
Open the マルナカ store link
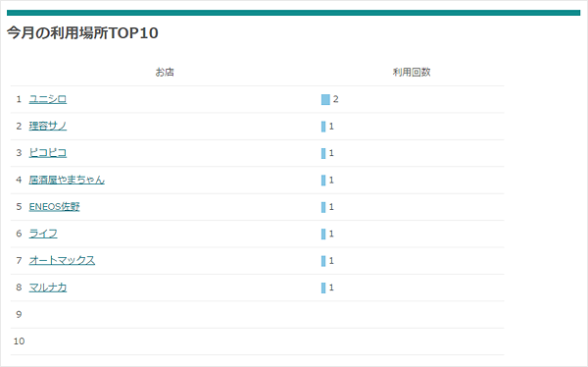(x=48, y=288)
